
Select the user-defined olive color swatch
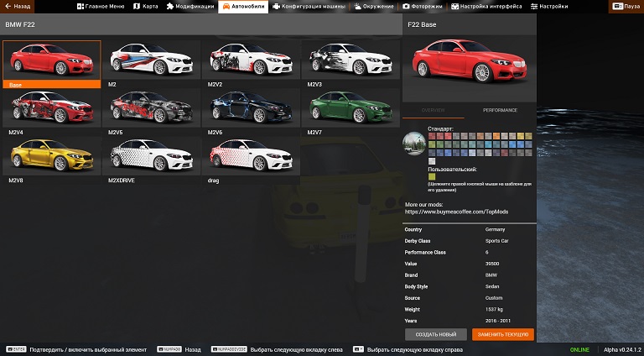(x=432, y=176)
